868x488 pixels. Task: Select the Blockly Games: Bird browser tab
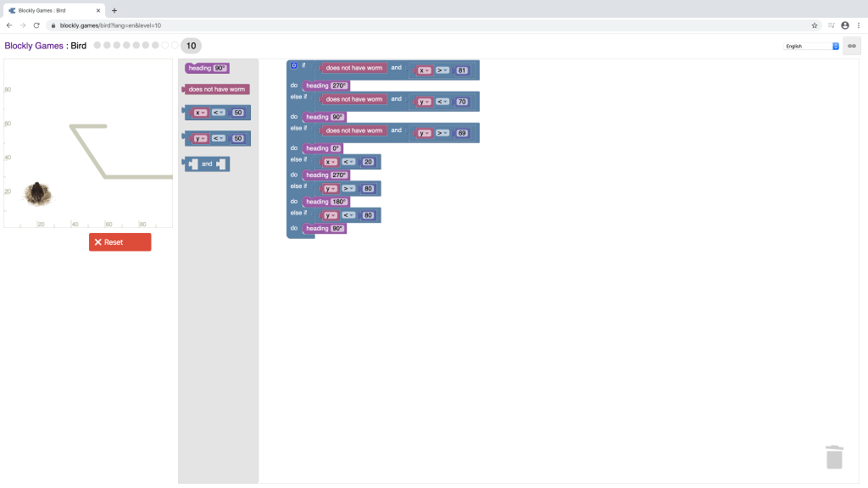click(x=51, y=10)
